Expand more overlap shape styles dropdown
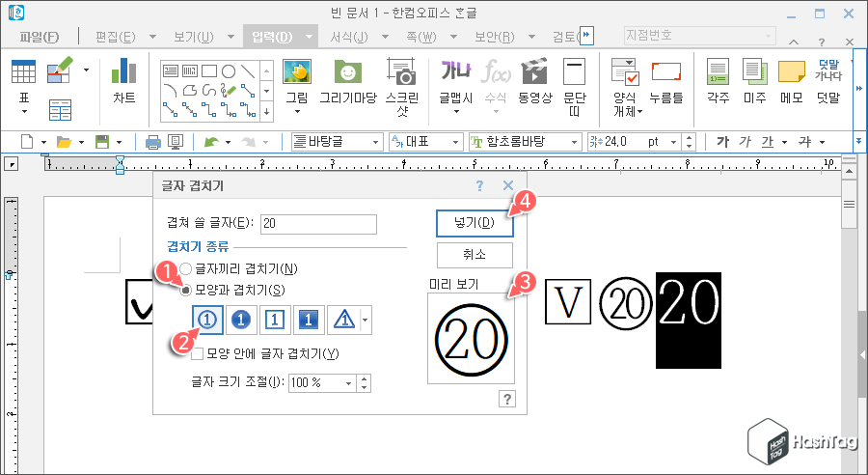Image resolution: width=868 pixels, height=475 pixels. click(x=366, y=320)
